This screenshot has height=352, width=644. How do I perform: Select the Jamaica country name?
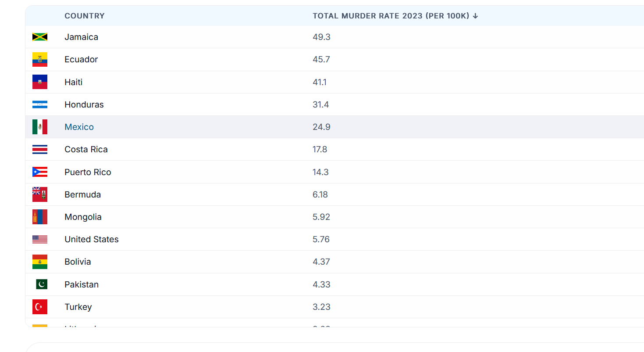coord(82,37)
